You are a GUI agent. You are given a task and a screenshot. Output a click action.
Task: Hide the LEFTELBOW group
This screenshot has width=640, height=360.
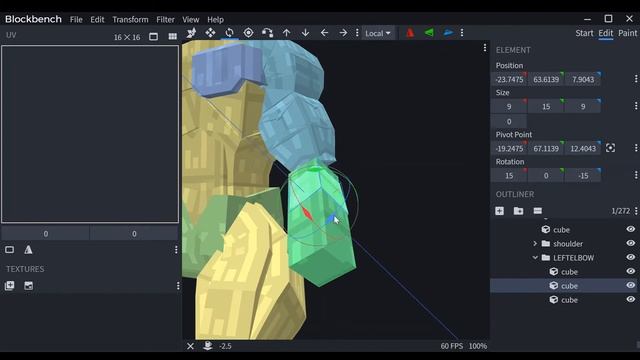click(631, 257)
